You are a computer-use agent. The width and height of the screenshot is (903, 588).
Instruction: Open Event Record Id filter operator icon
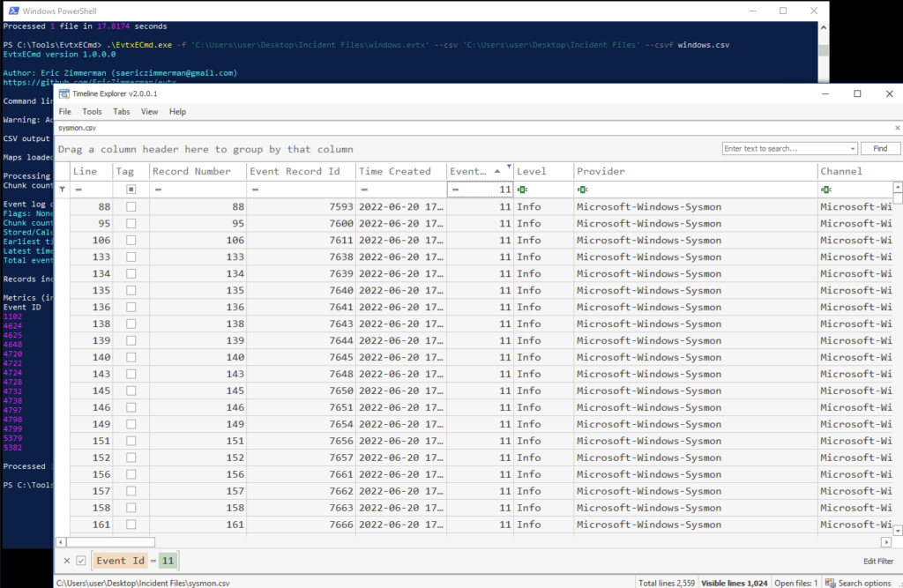(255, 190)
